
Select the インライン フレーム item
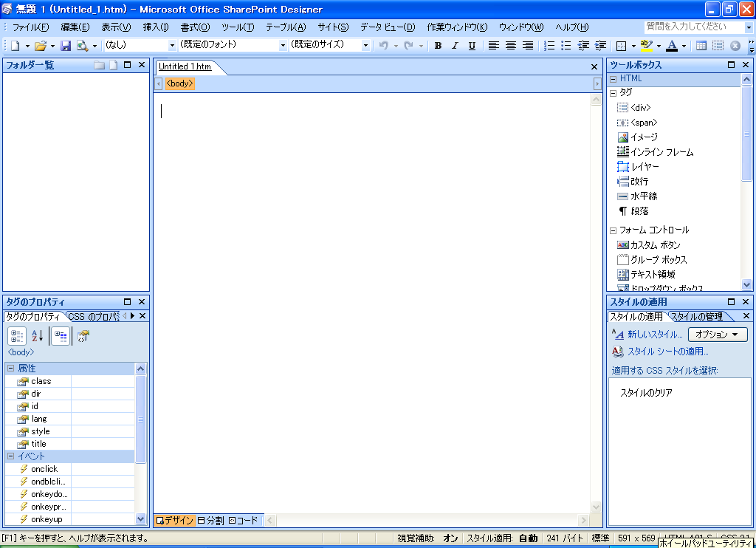click(656, 152)
